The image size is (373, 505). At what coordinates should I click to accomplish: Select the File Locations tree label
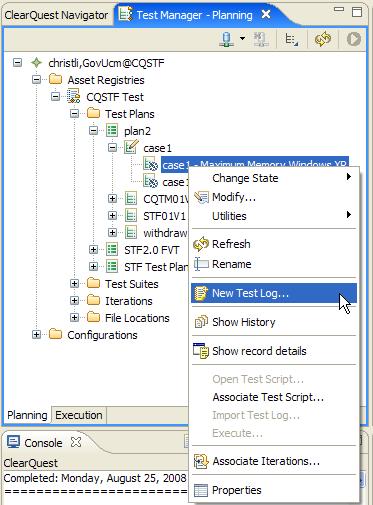click(x=137, y=318)
